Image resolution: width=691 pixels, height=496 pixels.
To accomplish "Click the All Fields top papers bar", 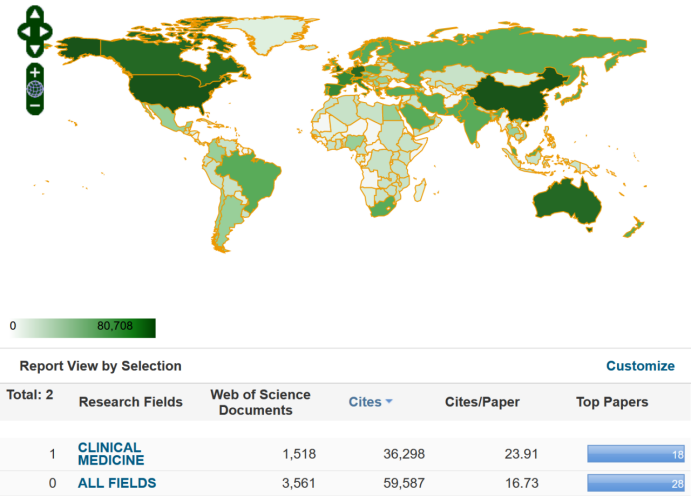I will pos(634,484).
